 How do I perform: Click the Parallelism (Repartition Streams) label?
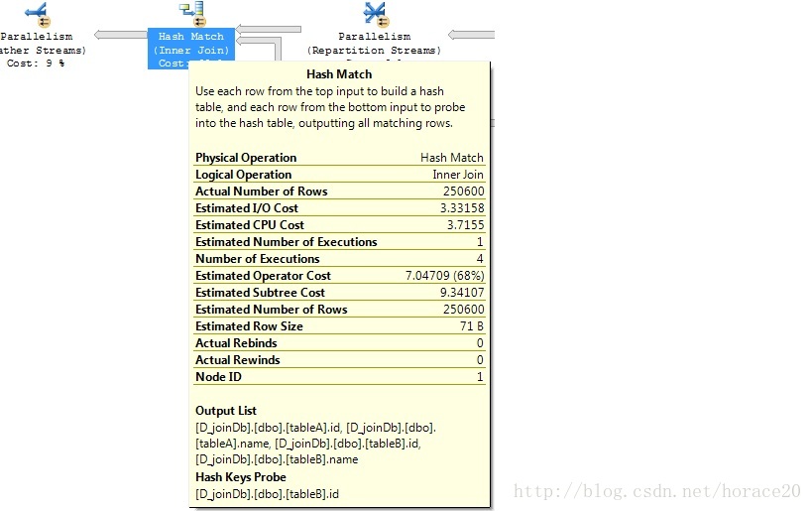pyautogui.click(x=374, y=44)
